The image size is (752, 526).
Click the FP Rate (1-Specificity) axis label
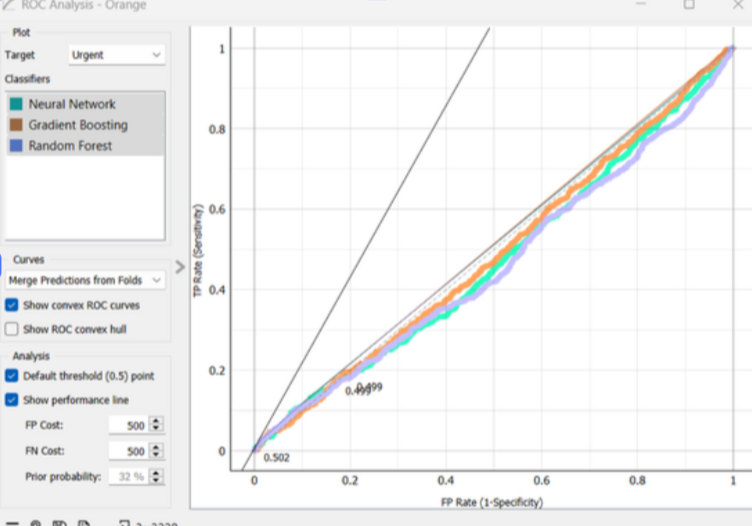492,502
